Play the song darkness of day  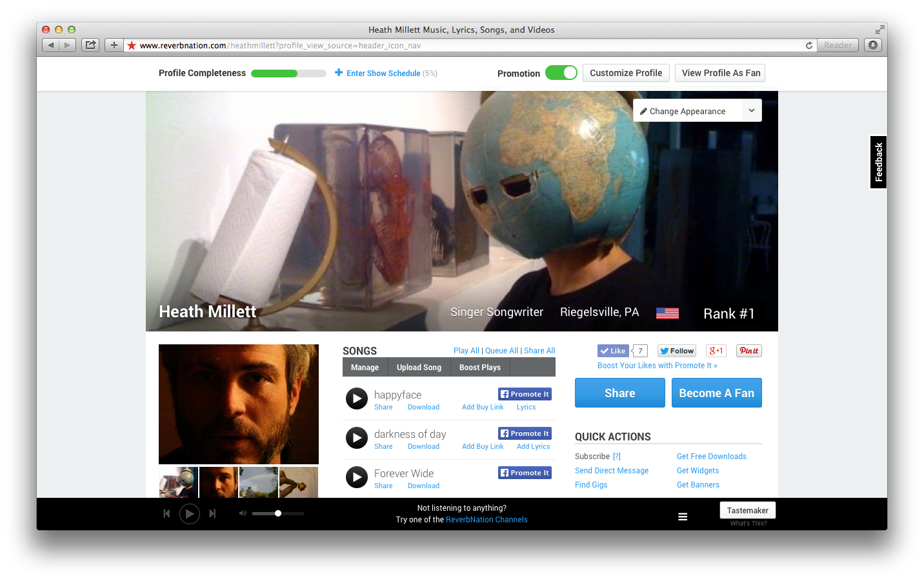(357, 438)
